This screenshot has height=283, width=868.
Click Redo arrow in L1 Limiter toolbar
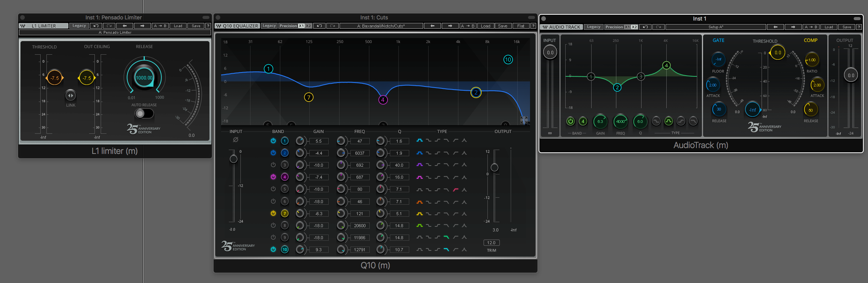click(x=109, y=26)
